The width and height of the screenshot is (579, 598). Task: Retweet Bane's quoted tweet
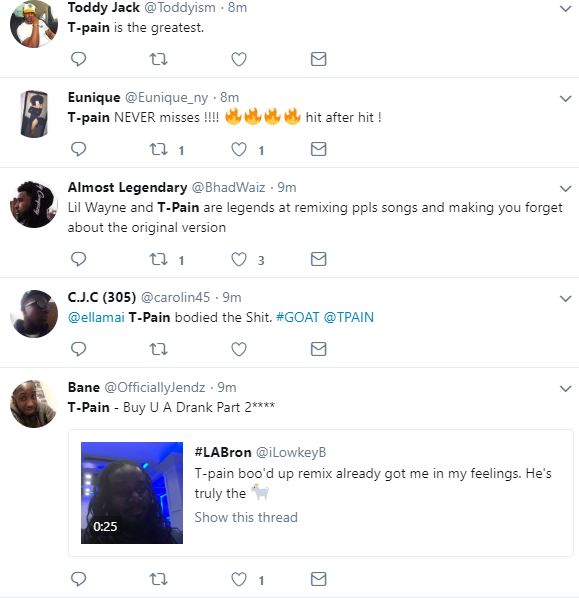coord(158,579)
